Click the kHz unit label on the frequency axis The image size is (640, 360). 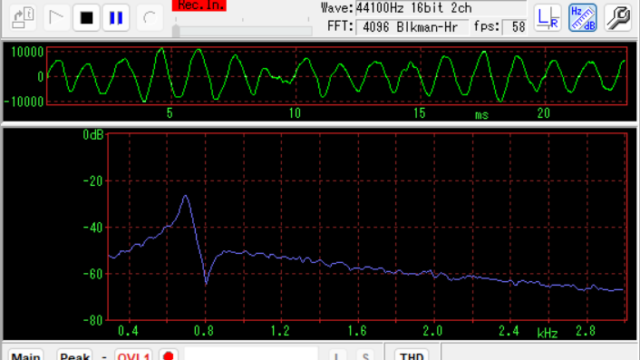coord(547,333)
